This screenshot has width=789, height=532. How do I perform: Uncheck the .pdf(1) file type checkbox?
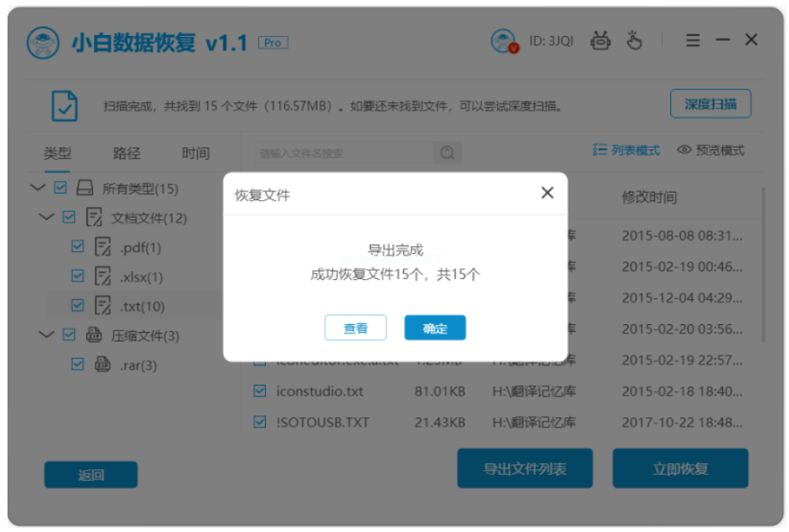click(x=78, y=247)
